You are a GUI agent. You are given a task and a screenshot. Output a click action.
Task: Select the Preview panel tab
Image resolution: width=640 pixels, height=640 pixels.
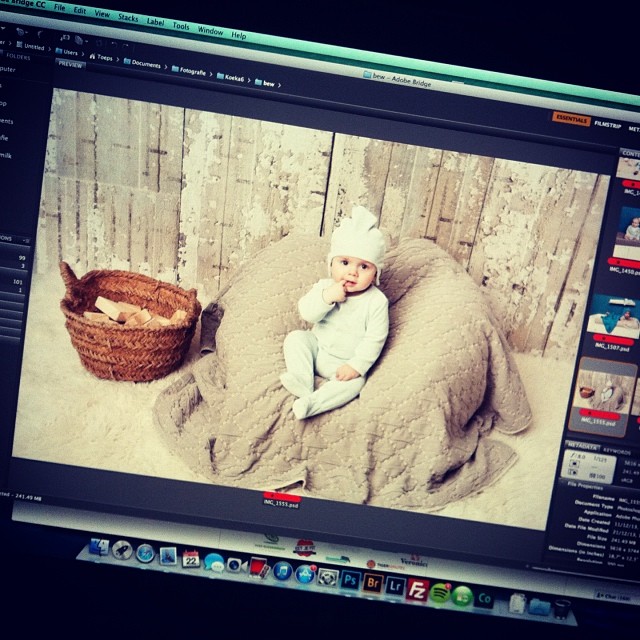point(70,64)
